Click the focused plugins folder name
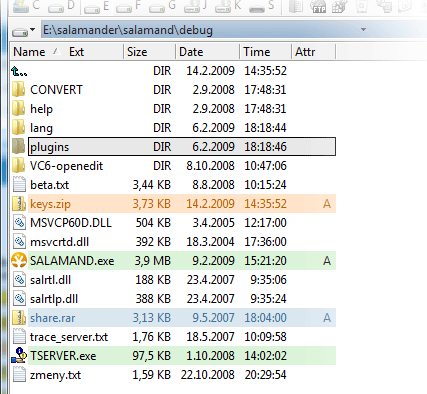Image resolution: width=427 pixels, height=394 pixels. pyautogui.click(x=50, y=147)
